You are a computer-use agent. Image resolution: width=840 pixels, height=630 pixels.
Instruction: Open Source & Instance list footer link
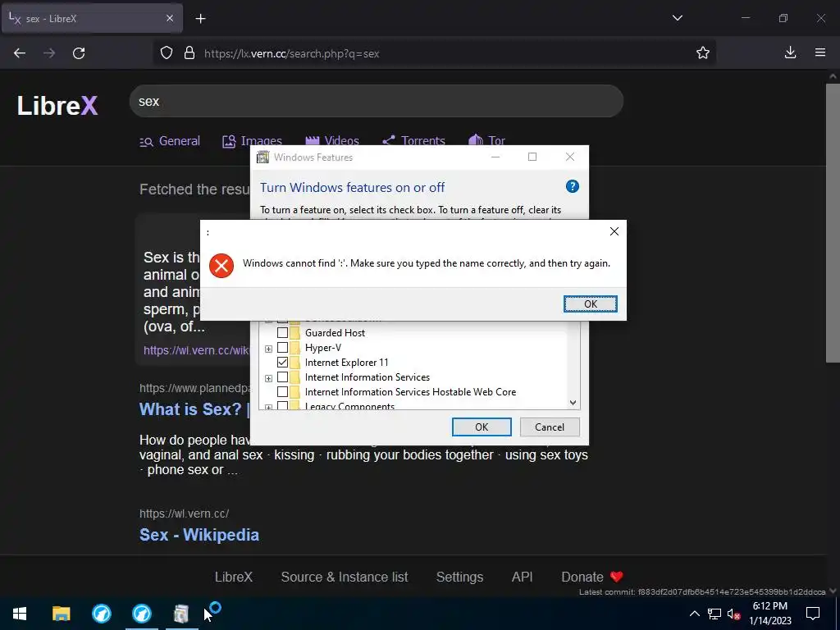345,577
